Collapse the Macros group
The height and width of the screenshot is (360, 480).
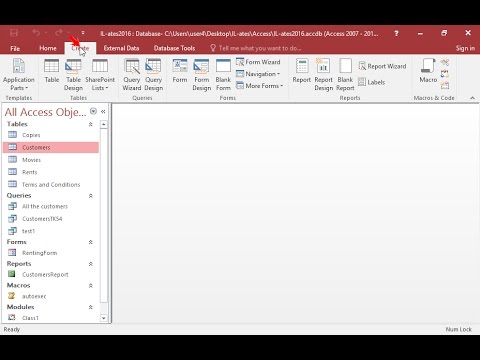91,286
